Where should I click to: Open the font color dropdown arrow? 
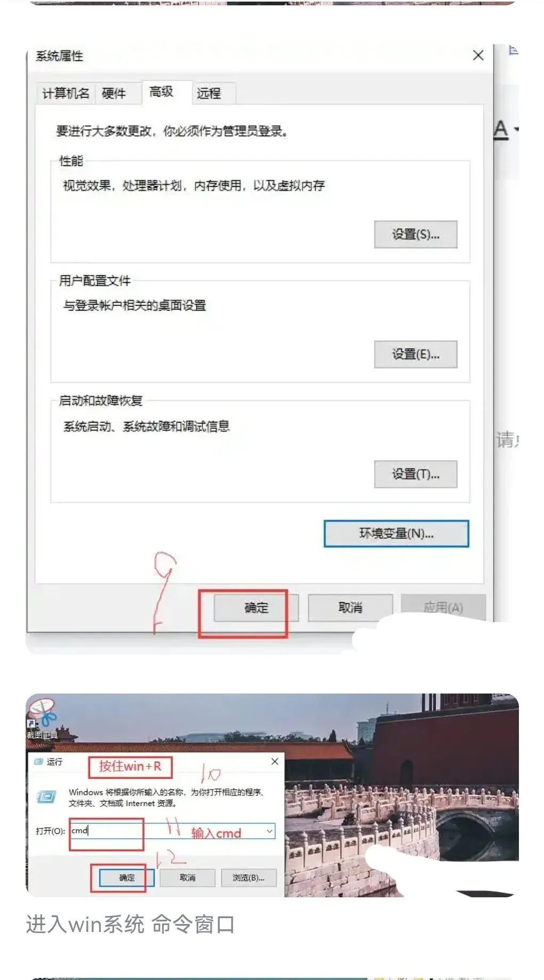[x=516, y=130]
